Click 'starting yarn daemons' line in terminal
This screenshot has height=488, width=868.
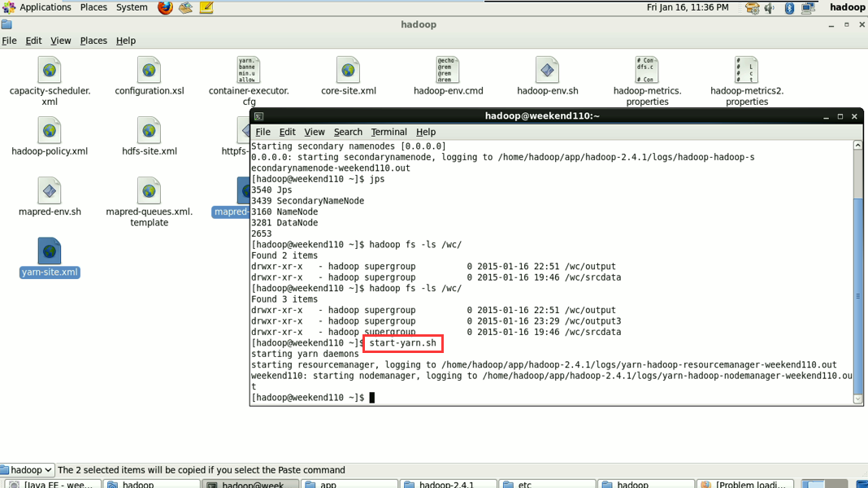[x=305, y=354]
